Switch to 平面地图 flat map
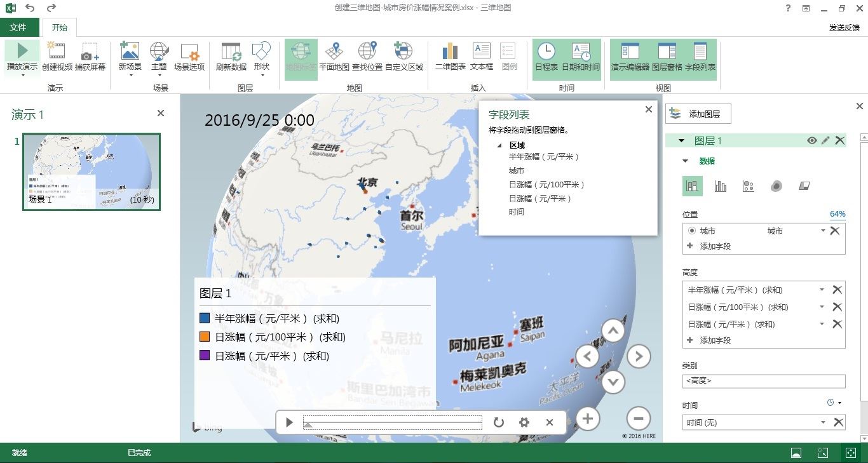The image size is (868, 463). tap(334, 57)
